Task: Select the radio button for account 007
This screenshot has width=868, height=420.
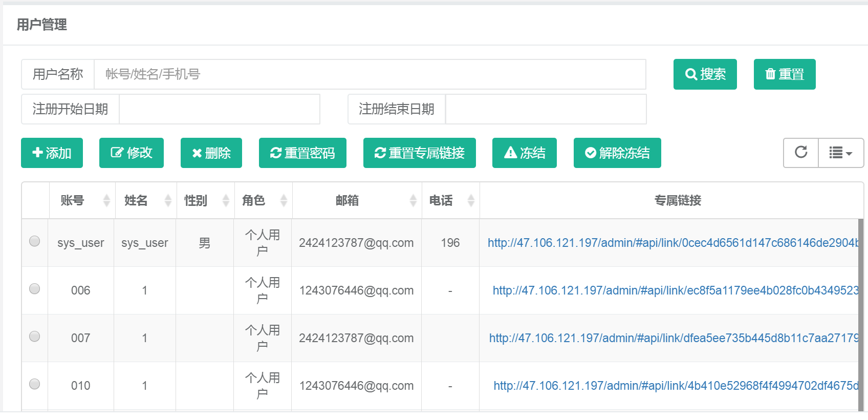Action: [x=35, y=336]
